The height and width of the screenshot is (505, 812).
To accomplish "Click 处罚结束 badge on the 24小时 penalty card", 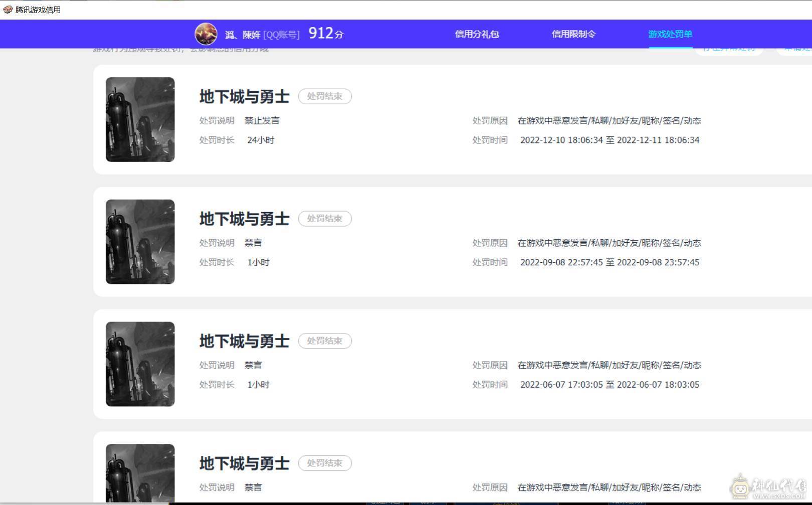I will [325, 96].
